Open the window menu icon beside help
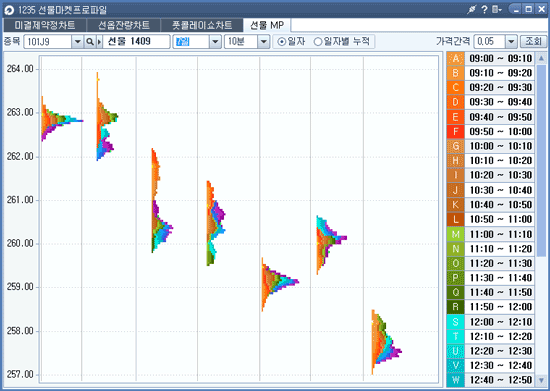The width and height of the screenshot is (550, 391). pyautogui.click(x=497, y=9)
